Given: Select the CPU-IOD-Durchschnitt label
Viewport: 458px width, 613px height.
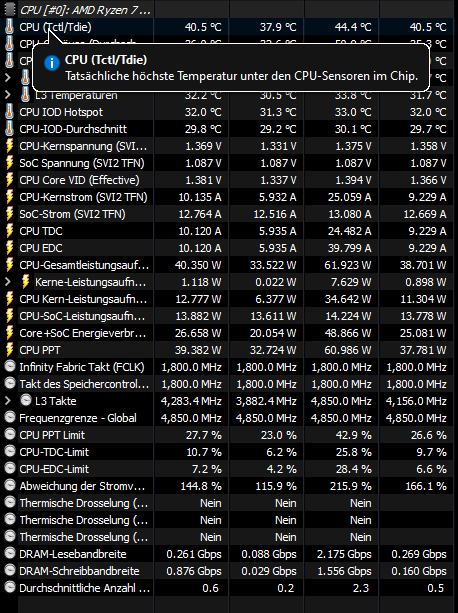Looking at the screenshot, I should [73, 129].
